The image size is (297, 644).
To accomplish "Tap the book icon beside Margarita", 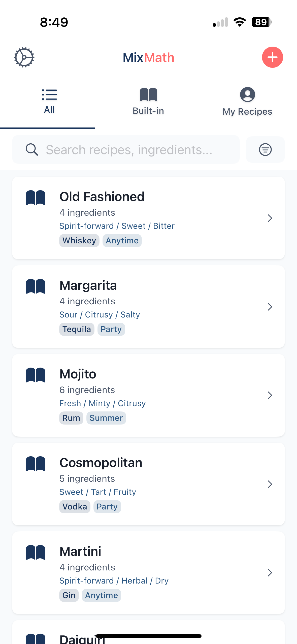I will click(x=36, y=286).
